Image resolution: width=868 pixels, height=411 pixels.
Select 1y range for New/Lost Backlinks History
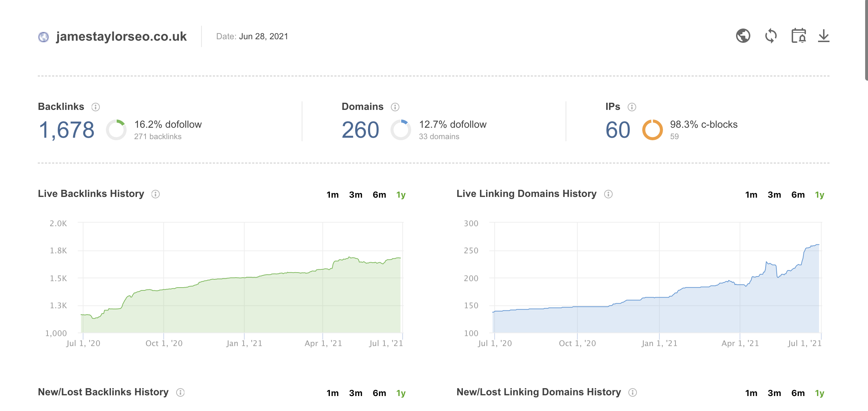pos(401,393)
